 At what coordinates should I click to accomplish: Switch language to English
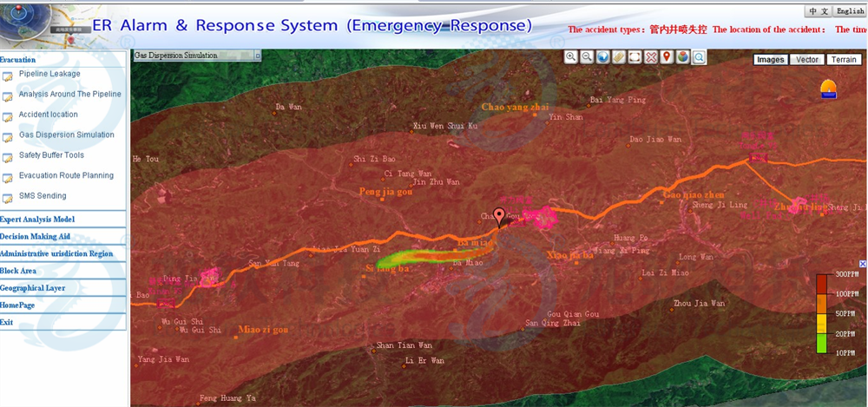tap(849, 11)
